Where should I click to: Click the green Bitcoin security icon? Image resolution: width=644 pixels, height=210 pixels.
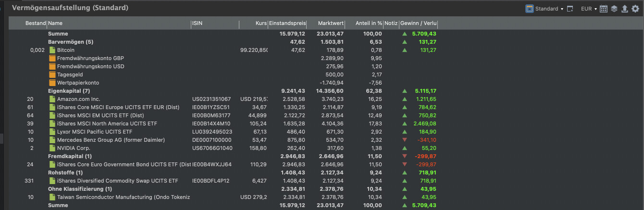click(x=52, y=50)
